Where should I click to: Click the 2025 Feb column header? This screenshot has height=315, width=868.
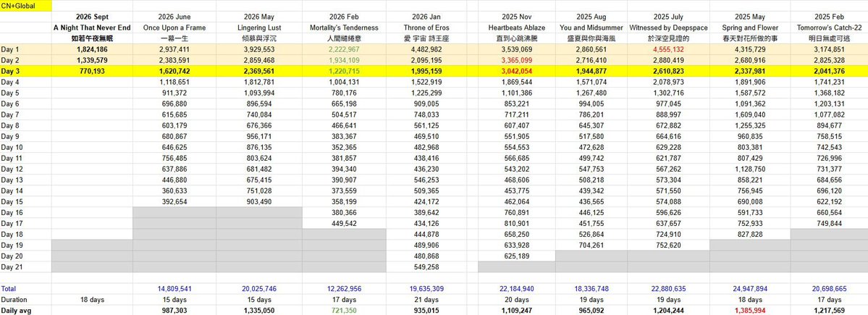click(829, 17)
